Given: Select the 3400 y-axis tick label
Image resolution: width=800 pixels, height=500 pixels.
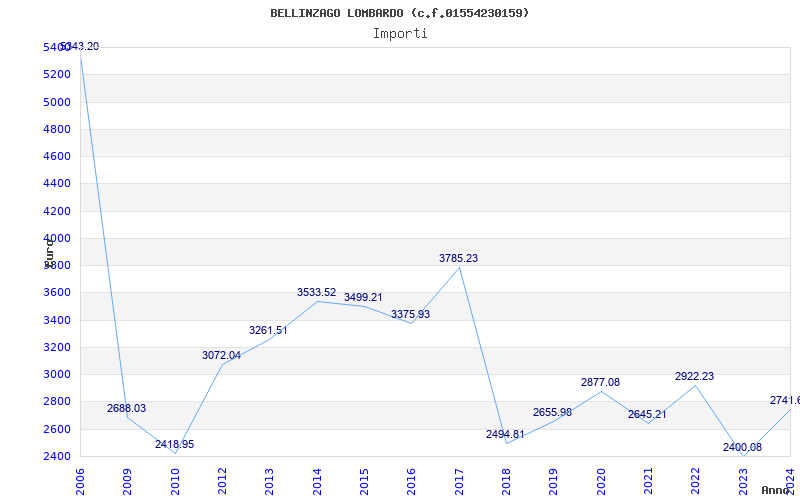Looking at the screenshot, I should coord(57,320).
